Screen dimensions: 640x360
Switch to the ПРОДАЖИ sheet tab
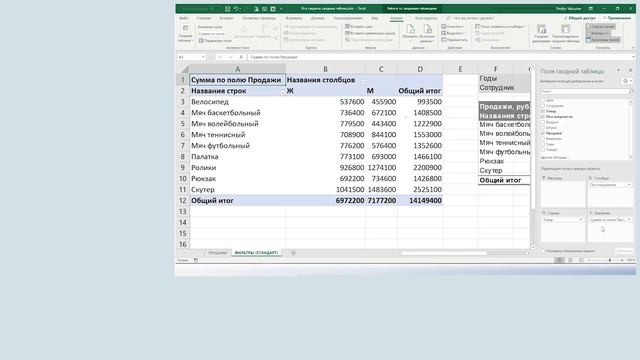pos(218,253)
